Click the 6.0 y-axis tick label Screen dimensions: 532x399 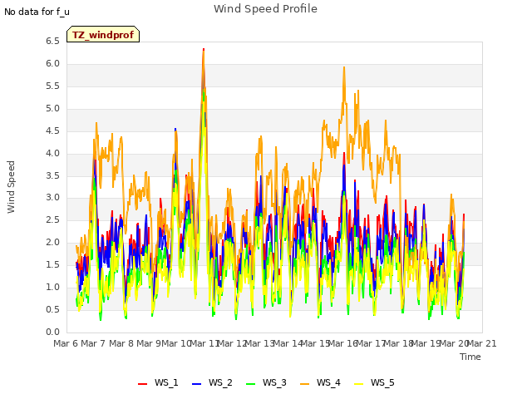tap(52, 64)
